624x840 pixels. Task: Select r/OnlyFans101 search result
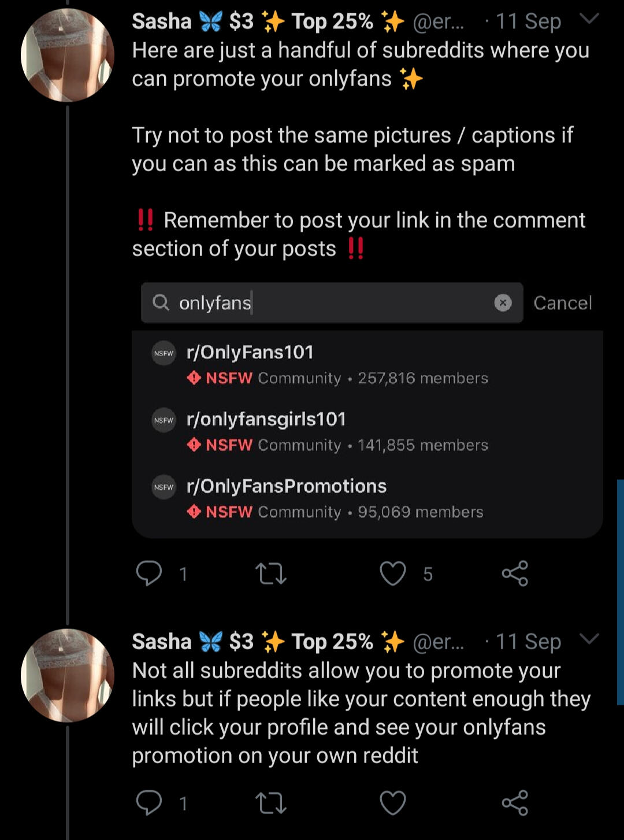click(x=250, y=353)
